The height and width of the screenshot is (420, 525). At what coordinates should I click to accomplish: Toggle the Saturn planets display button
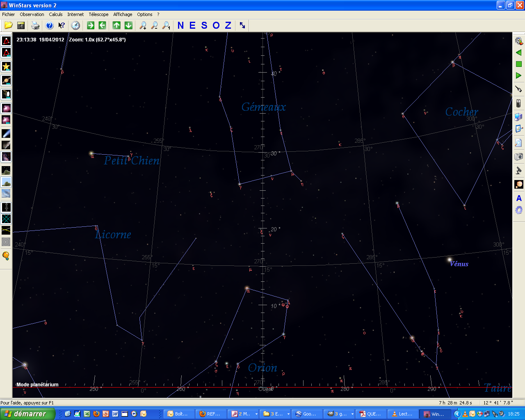coord(6,80)
